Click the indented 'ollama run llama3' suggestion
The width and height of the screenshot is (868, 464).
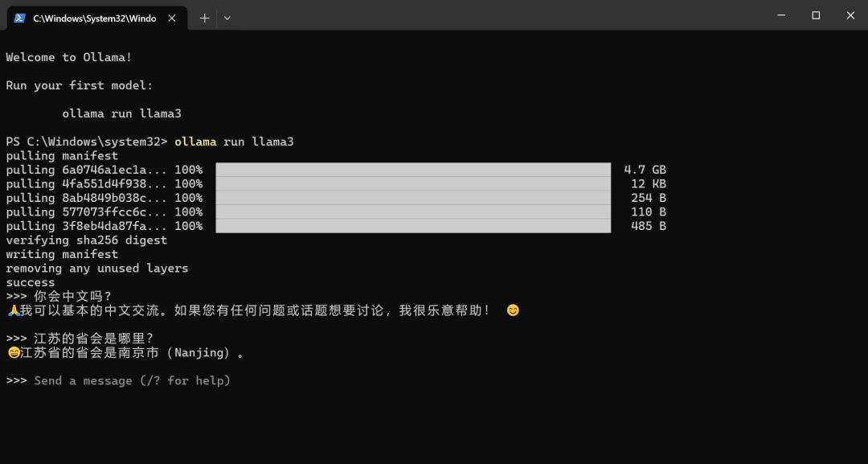pos(122,114)
